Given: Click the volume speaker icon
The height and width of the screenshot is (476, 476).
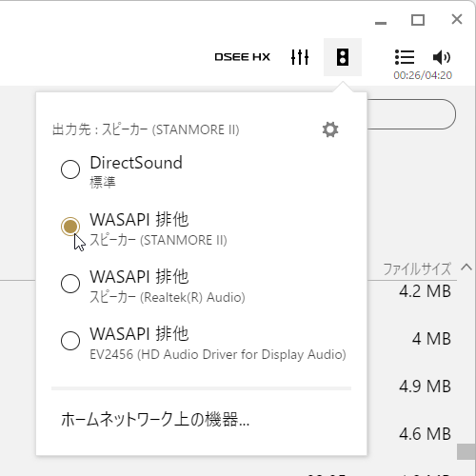Looking at the screenshot, I should coord(442,57).
